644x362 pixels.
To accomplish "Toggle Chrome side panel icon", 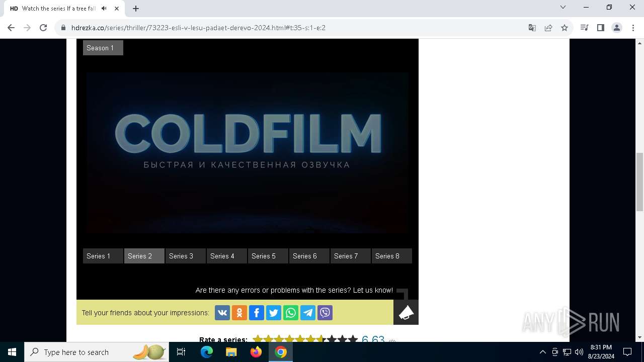I will [600, 28].
